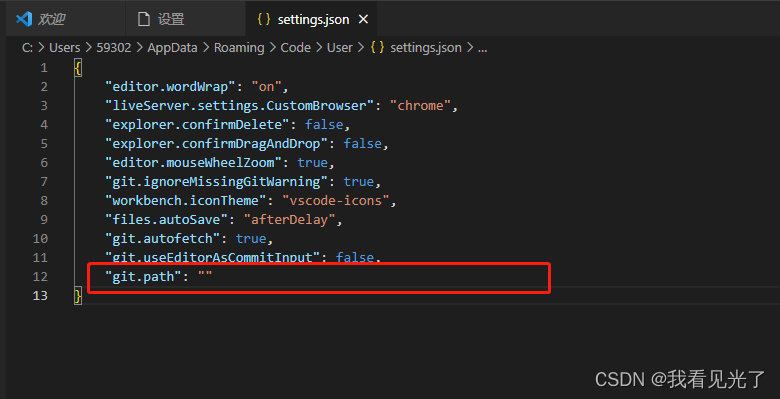
Task: Place cursor in the empty git.path value
Action: (205, 277)
